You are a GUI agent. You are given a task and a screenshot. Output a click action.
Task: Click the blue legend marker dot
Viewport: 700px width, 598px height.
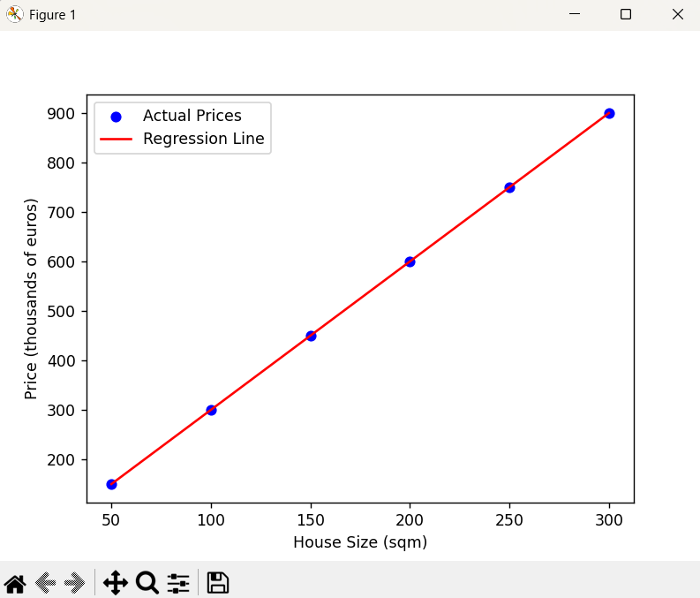click(x=117, y=116)
